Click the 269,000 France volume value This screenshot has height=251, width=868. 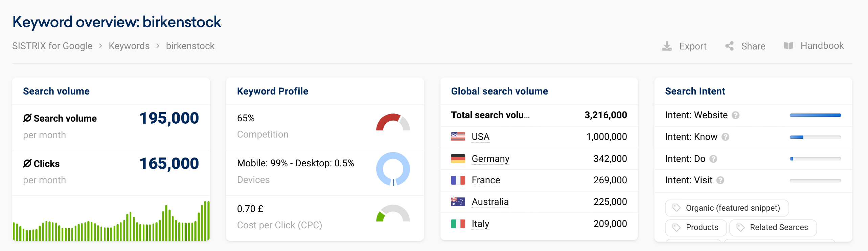pos(610,180)
